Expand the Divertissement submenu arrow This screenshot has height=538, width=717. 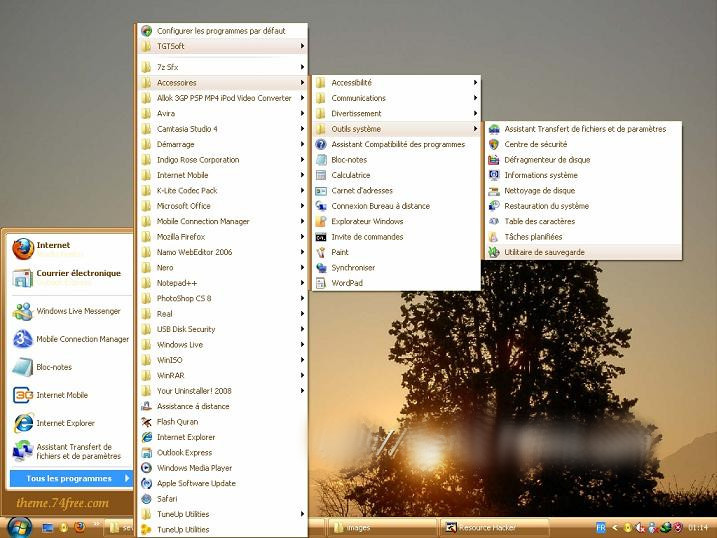click(x=476, y=113)
